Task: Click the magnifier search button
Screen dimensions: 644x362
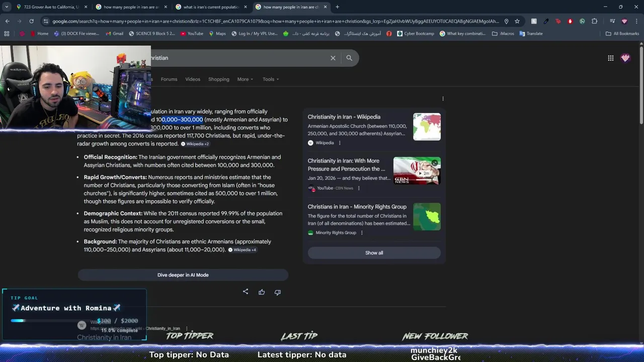Action: pyautogui.click(x=349, y=58)
